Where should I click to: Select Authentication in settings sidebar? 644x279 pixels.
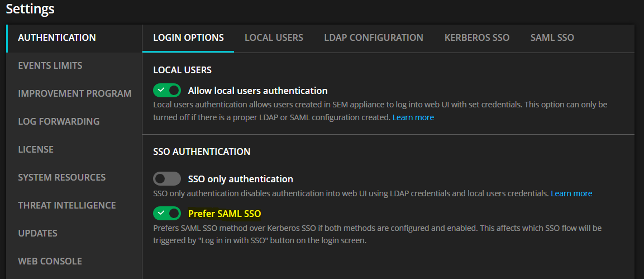(x=57, y=37)
